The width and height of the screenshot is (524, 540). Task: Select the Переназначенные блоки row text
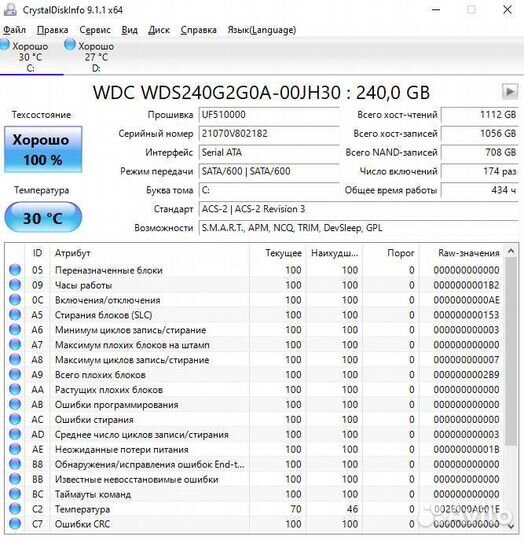coord(108,270)
